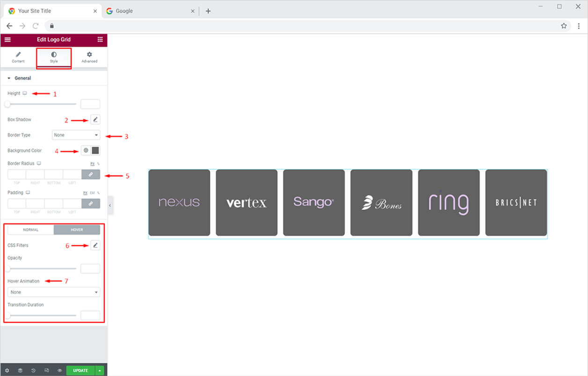This screenshot has width=588, height=376.
Task: Collapse the Elementor side panel
Action: pos(110,205)
